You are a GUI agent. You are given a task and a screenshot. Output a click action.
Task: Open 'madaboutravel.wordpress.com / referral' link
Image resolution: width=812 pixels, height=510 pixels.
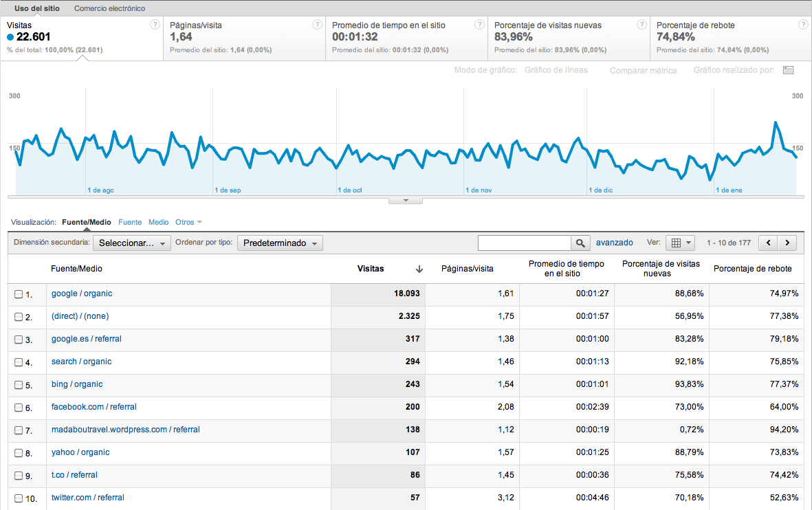click(x=125, y=430)
